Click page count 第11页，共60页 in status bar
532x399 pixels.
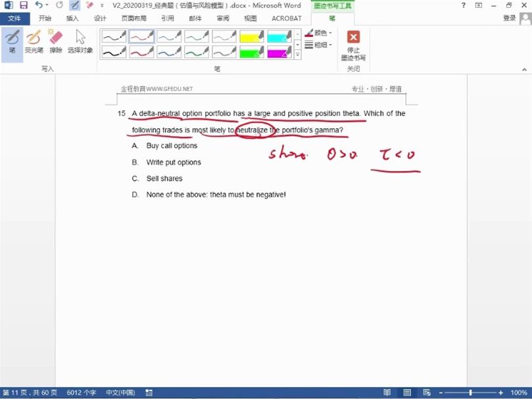pyautogui.click(x=30, y=393)
